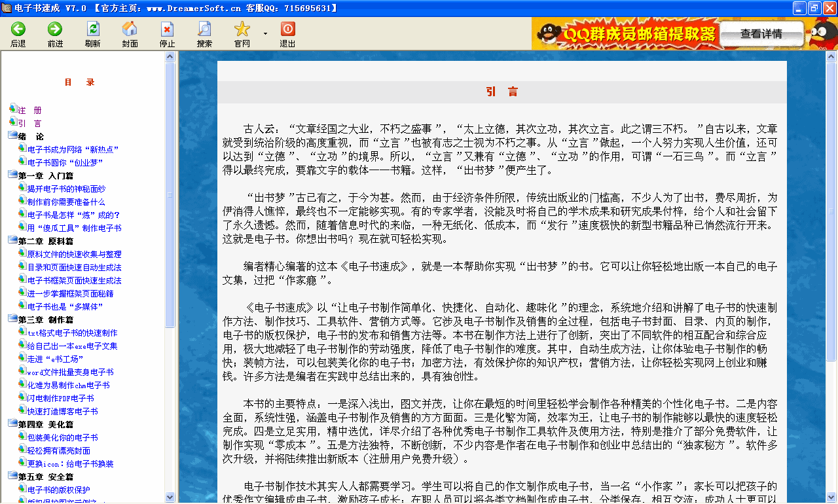Click the splitter grip between the panels

point(170,195)
